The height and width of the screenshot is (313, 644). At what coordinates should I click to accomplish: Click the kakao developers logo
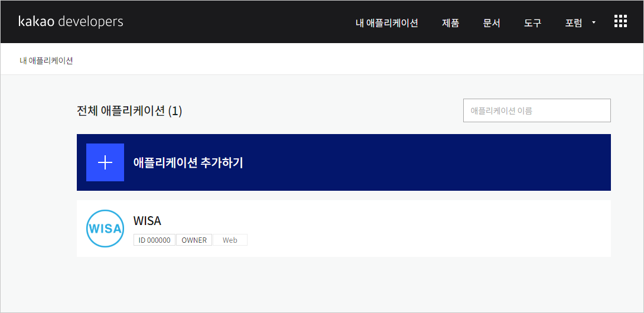point(71,22)
